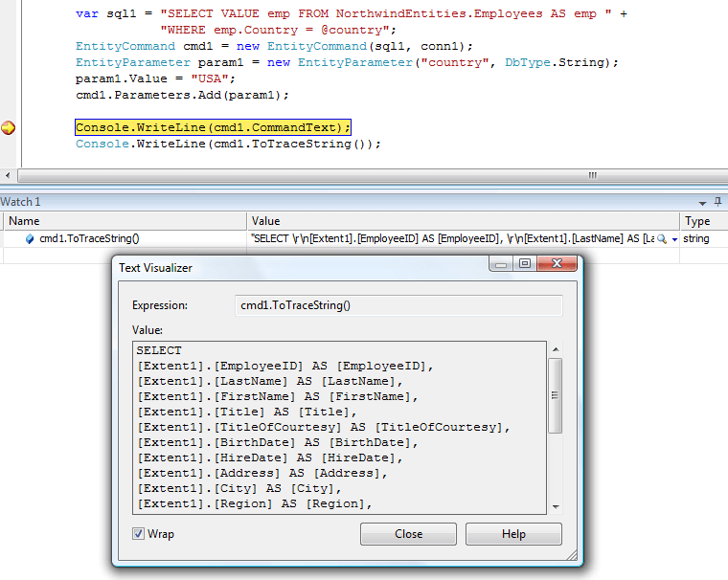Image resolution: width=728 pixels, height=580 pixels.
Task: Close the Text Visualizer with Close button
Action: (x=408, y=534)
